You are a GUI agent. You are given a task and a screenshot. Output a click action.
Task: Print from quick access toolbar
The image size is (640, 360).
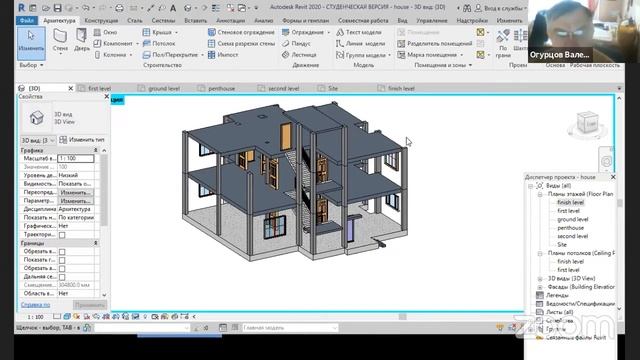[119, 8]
